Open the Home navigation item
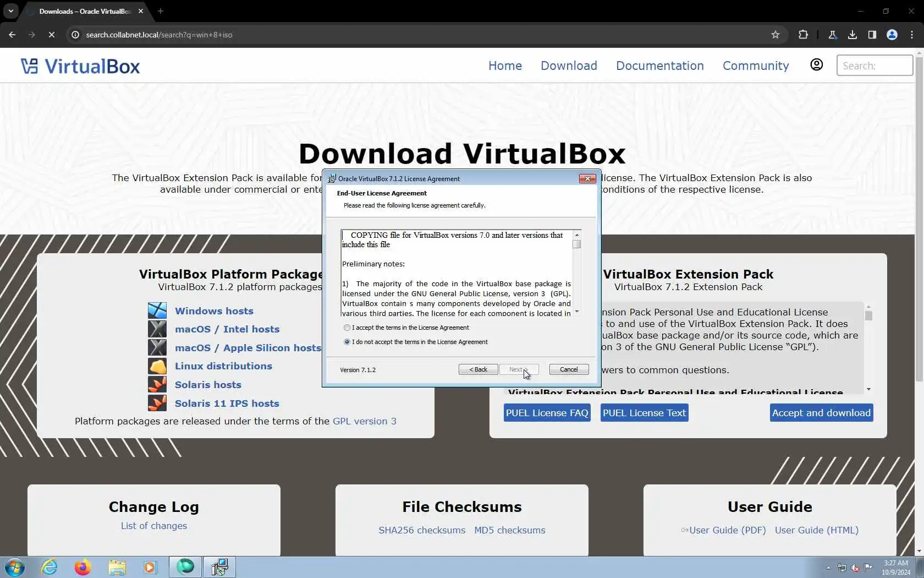Screen dimensions: 924x578 (505, 66)
